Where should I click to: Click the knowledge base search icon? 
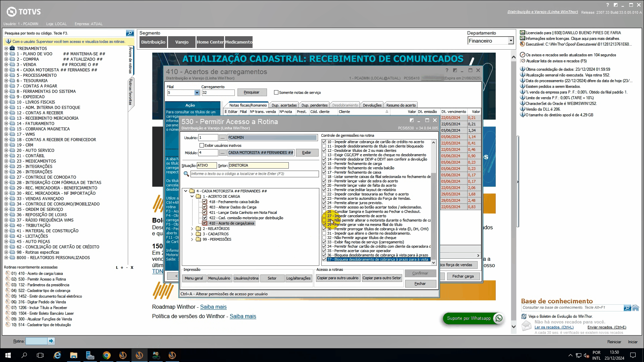coord(627,308)
